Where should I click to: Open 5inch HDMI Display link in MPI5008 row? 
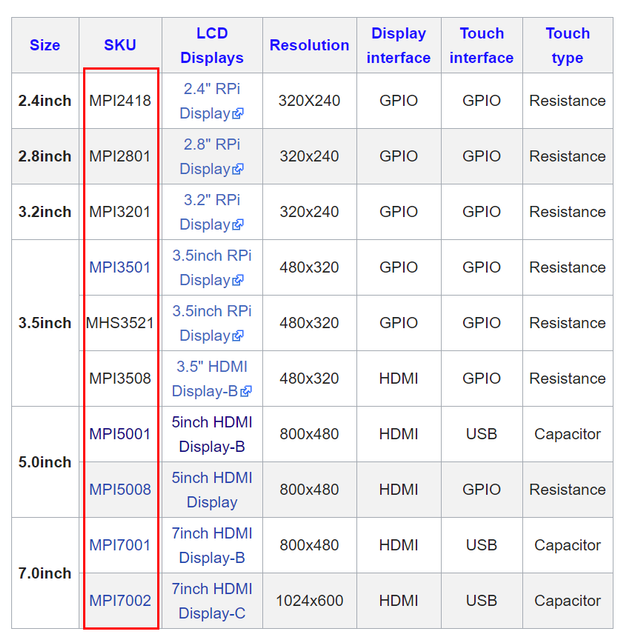tap(212, 489)
